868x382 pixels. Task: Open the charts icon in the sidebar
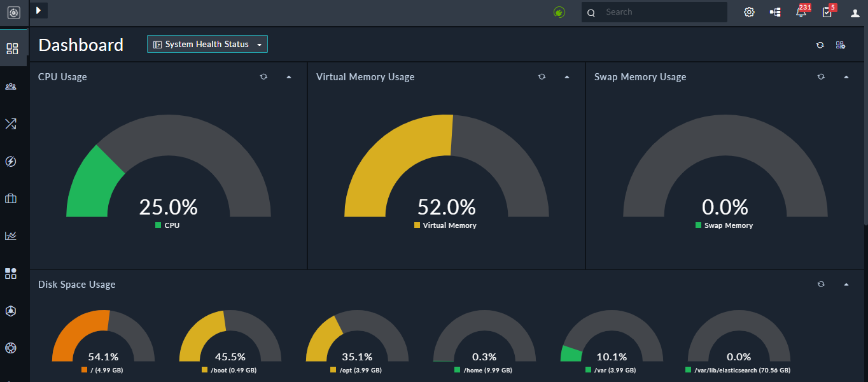(x=11, y=236)
